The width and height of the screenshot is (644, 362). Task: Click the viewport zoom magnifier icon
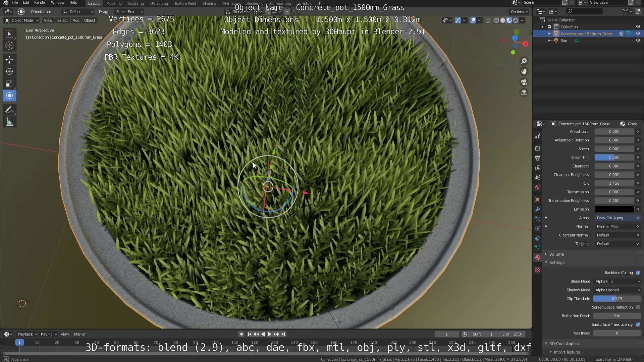click(x=524, y=61)
